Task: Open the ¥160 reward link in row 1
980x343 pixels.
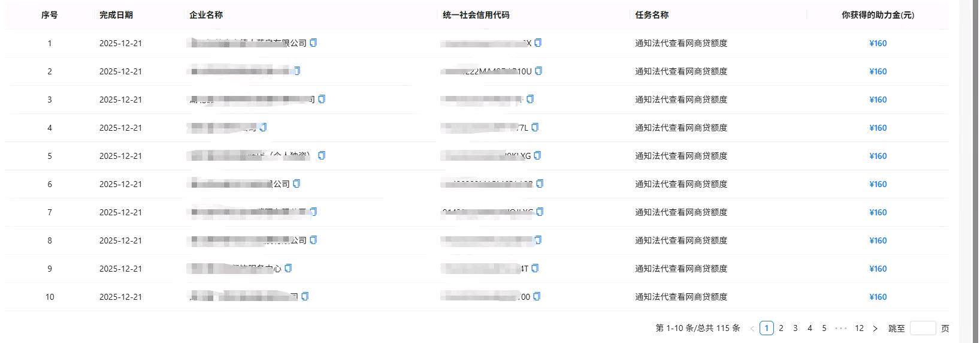Action: tap(878, 43)
